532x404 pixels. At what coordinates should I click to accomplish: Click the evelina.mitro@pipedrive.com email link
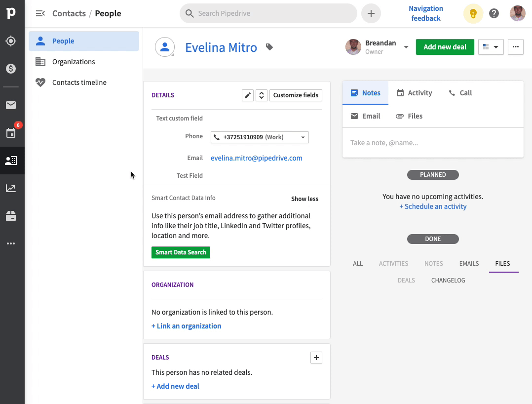[x=257, y=158]
